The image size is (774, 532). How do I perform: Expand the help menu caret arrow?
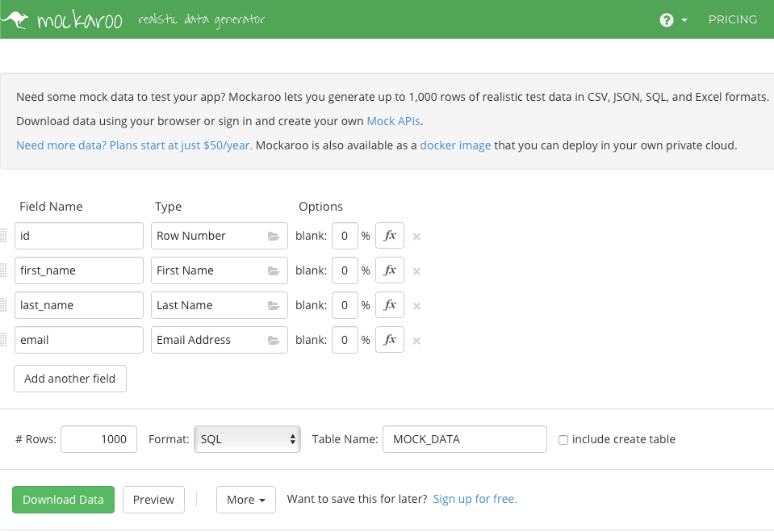point(684,20)
